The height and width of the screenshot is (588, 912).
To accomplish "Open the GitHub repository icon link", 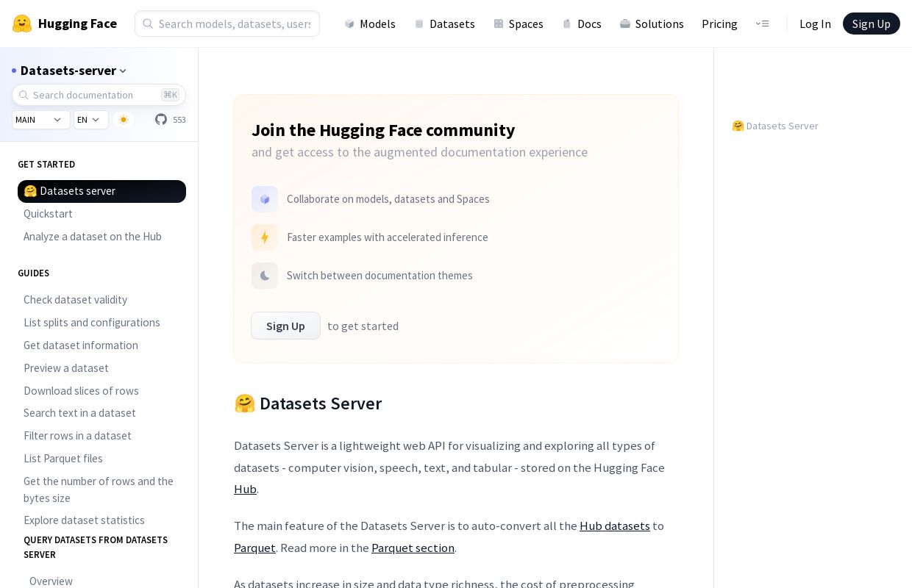I will click(x=161, y=119).
